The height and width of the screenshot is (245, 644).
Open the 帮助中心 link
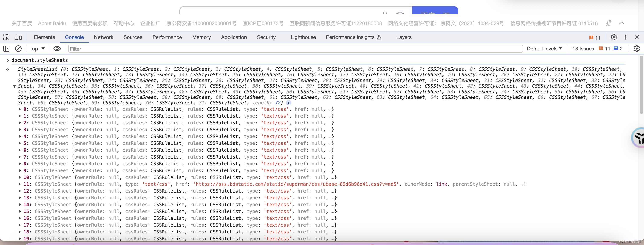click(x=124, y=23)
